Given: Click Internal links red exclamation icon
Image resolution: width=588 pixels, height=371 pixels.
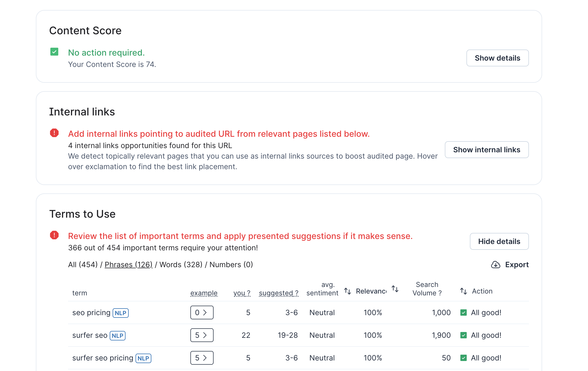Looking at the screenshot, I should 54,133.
